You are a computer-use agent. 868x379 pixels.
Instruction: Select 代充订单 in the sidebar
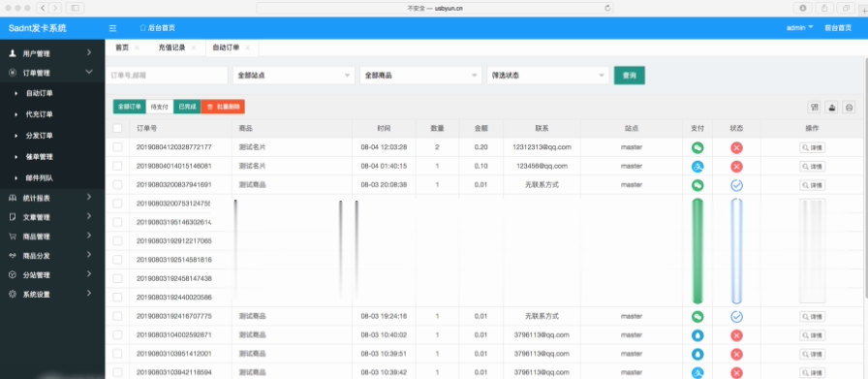pos(40,114)
